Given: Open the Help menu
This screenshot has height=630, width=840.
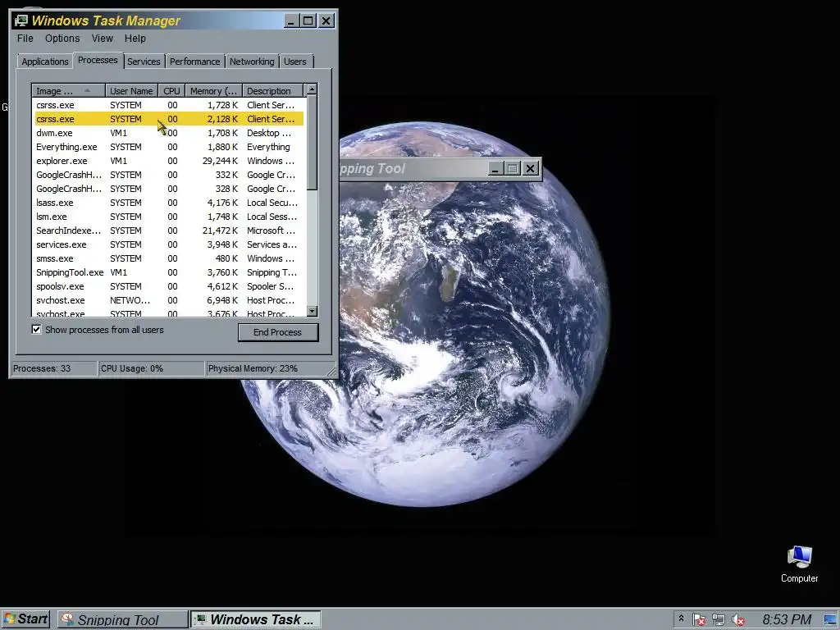Looking at the screenshot, I should 135,39.
